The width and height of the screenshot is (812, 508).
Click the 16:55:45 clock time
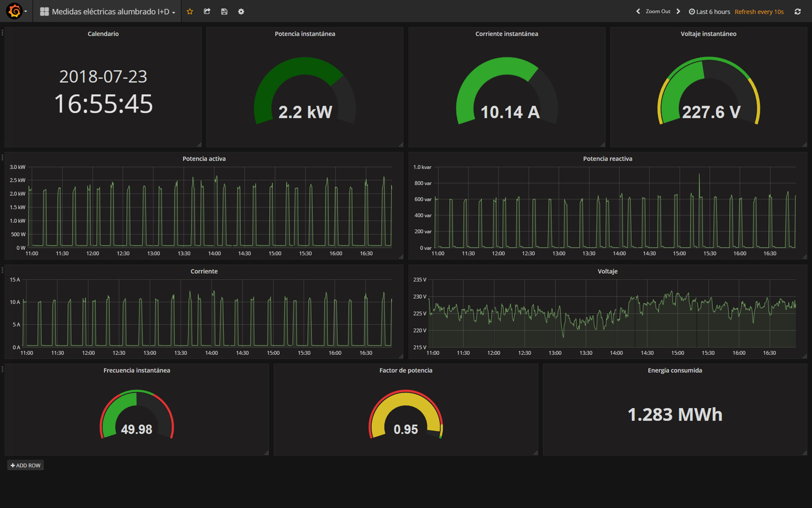pyautogui.click(x=103, y=104)
